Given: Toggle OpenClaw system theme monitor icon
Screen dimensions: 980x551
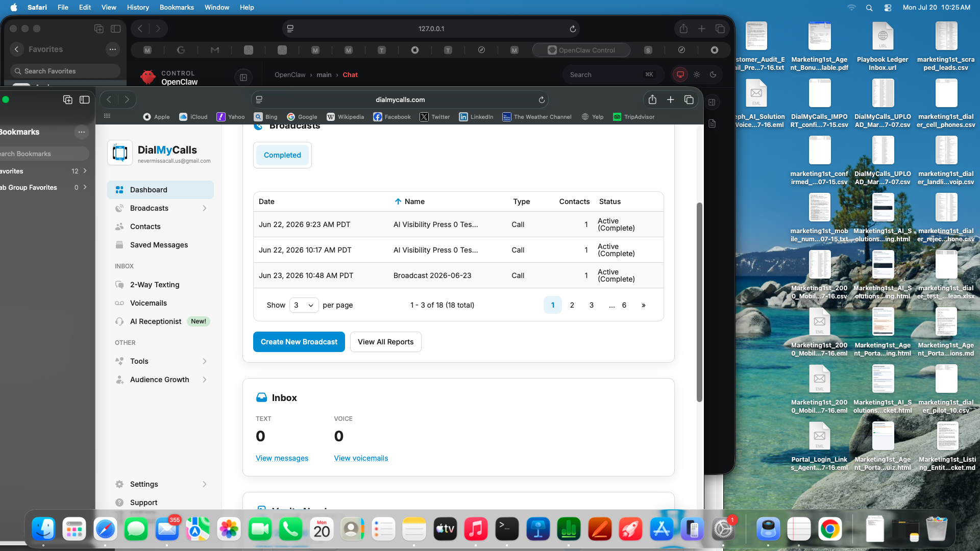Looking at the screenshot, I should tap(680, 74).
